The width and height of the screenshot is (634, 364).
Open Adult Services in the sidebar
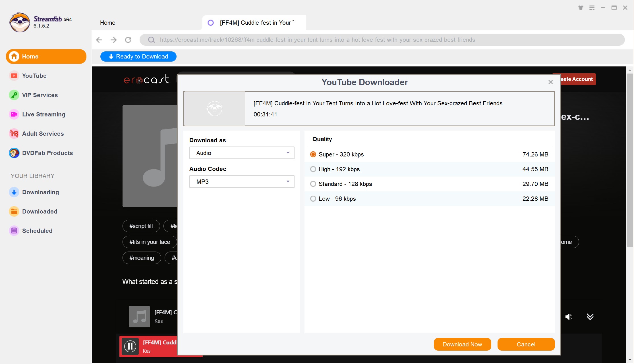[43, 134]
